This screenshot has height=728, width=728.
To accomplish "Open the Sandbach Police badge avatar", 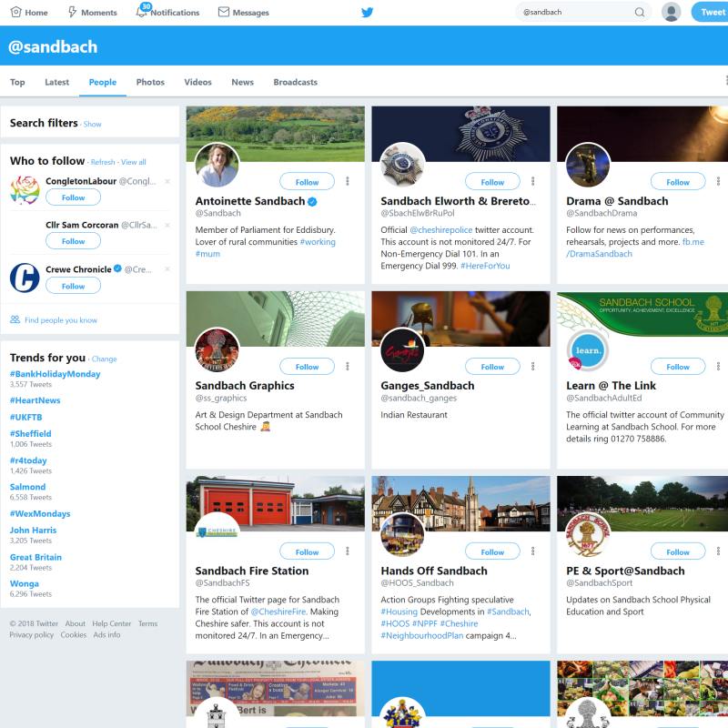I will pyautogui.click(x=402, y=165).
